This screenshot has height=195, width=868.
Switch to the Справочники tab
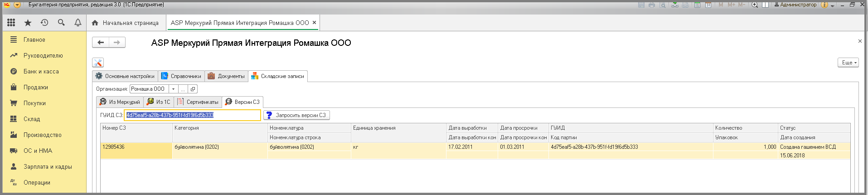pos(181,76)
